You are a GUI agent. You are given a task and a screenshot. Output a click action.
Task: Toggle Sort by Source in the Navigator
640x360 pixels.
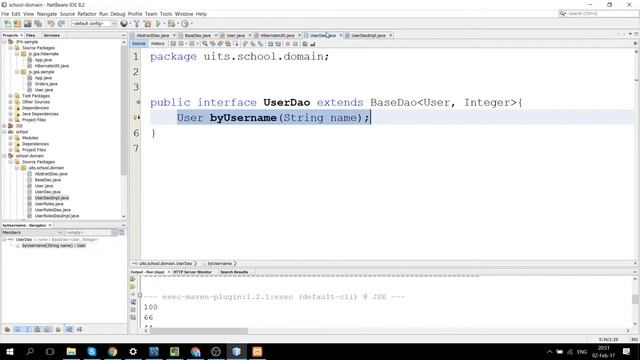coord(79,329)
